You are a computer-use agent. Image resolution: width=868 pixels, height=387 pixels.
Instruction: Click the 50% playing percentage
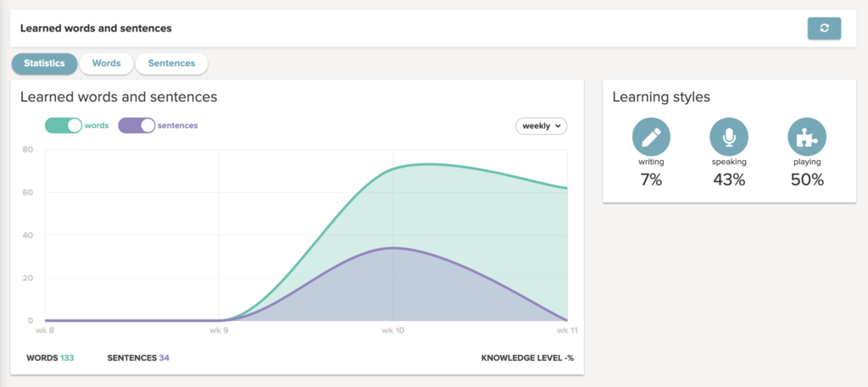[x=807, y=180]
